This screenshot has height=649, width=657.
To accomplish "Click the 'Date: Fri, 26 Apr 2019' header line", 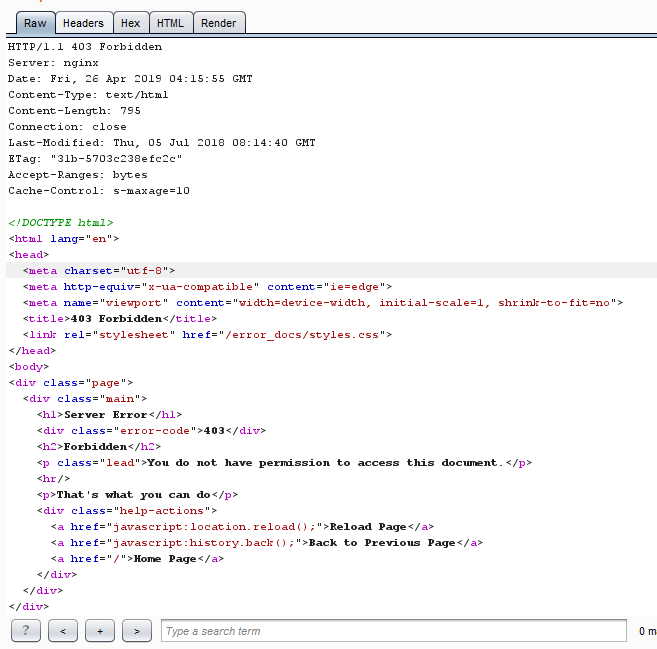I will pos(130,79).
